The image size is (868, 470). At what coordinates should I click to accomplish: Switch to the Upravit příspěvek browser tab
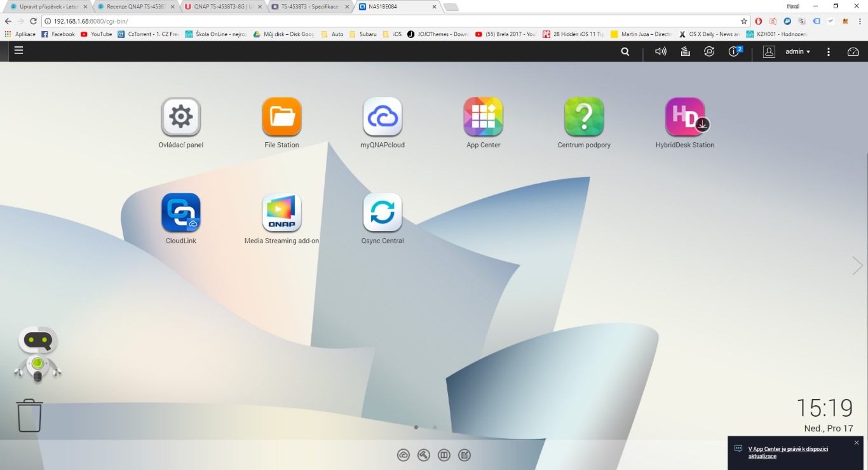click(x=49, y=6)
